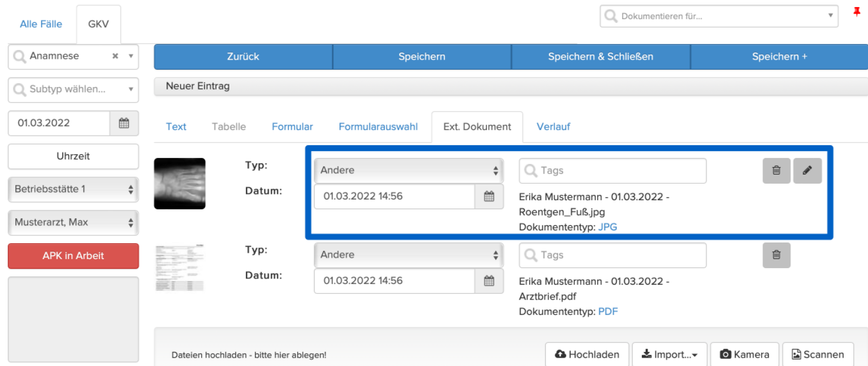Viewport: 868px width, 366px height.
Task: Open the Betriebsstätte 1 dropdown
Action: click(73, 189)
